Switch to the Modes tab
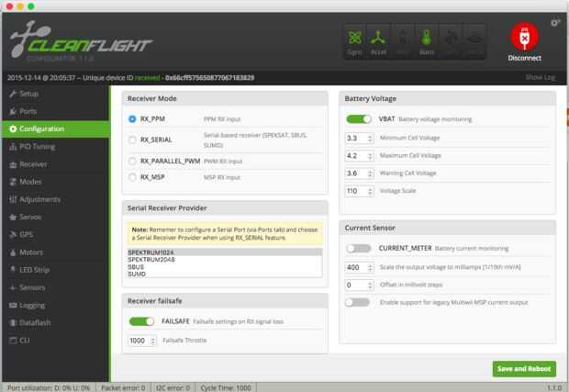This screenshot has height=392, width=569. coord(55,182)
